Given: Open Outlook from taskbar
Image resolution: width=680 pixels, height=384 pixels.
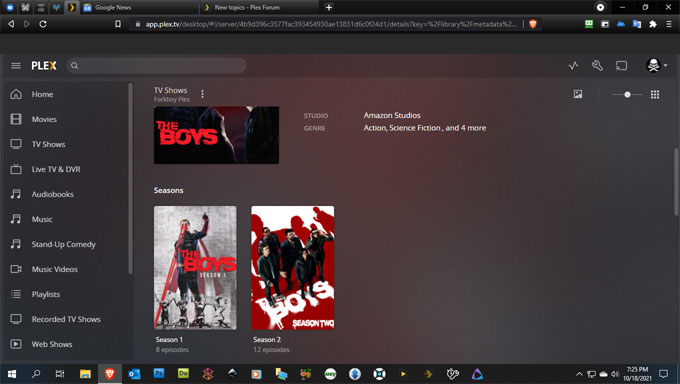Looking at the screenshot, I should [x=134, y=374].
